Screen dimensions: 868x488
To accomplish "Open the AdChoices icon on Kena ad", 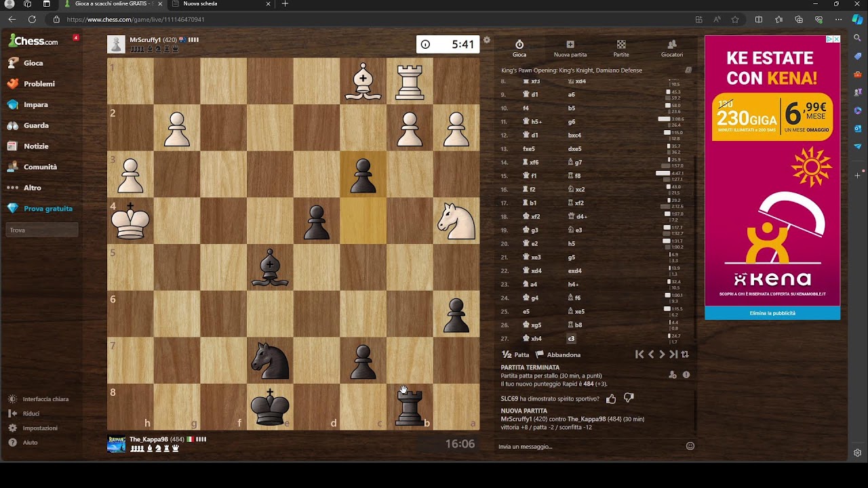I will point(829,39).
